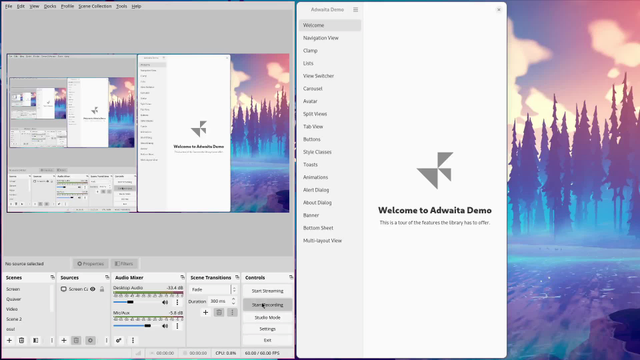Open the Tools menu

click(122, 6)
